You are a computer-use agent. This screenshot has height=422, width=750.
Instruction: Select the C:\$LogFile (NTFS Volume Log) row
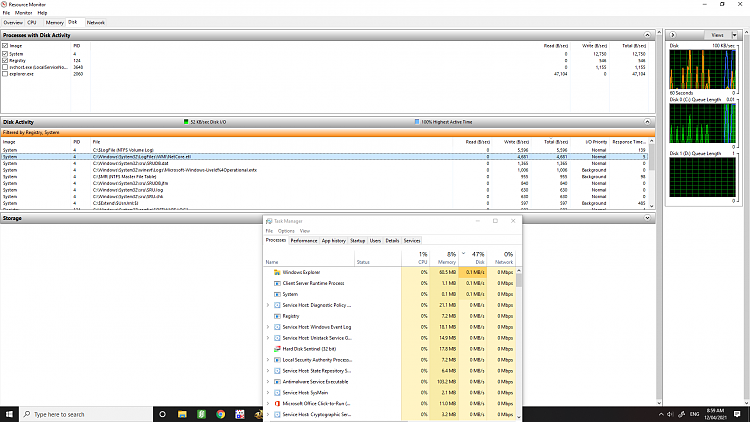(x=324, y=150)
